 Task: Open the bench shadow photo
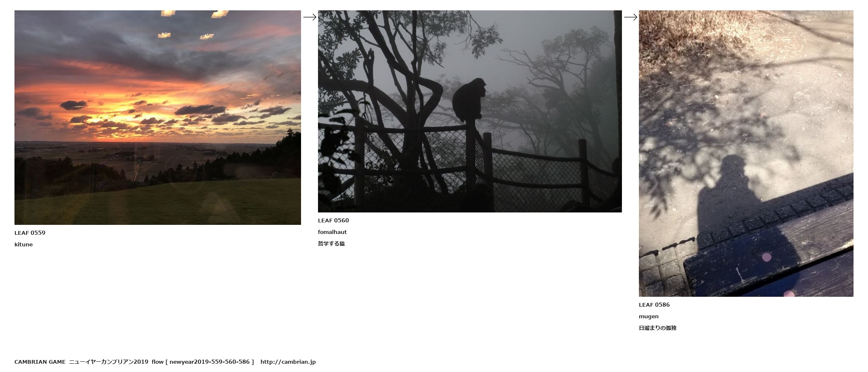coord(746,153)
